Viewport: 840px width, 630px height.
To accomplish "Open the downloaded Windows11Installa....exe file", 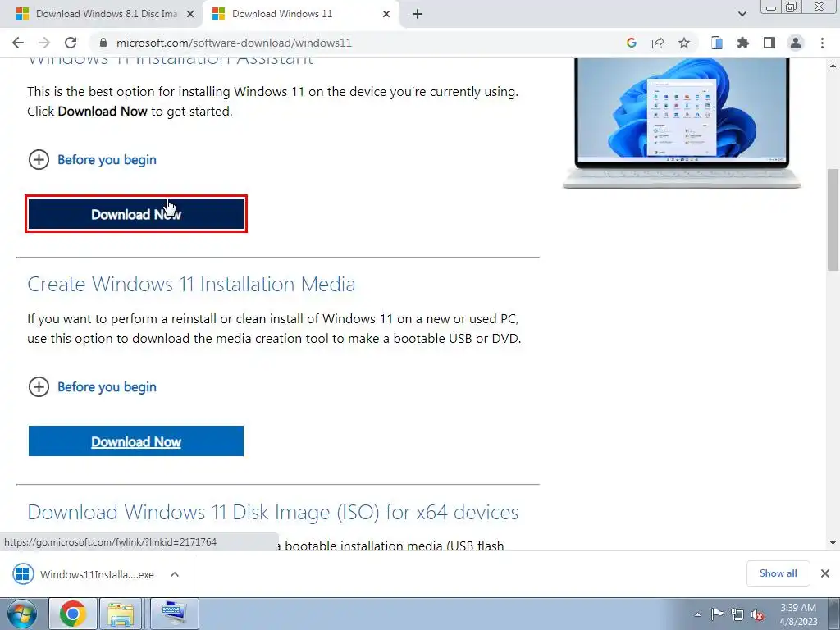I will [x=85, y=574].
